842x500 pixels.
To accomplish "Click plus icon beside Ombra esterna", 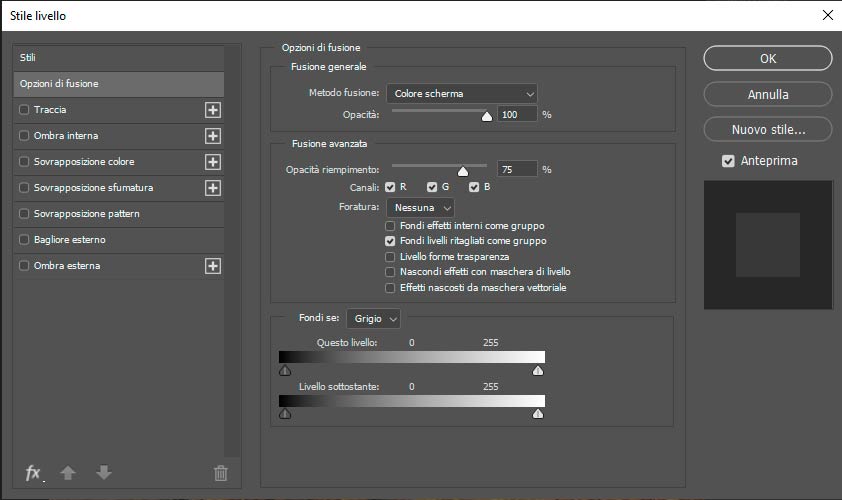I will 213,266.
